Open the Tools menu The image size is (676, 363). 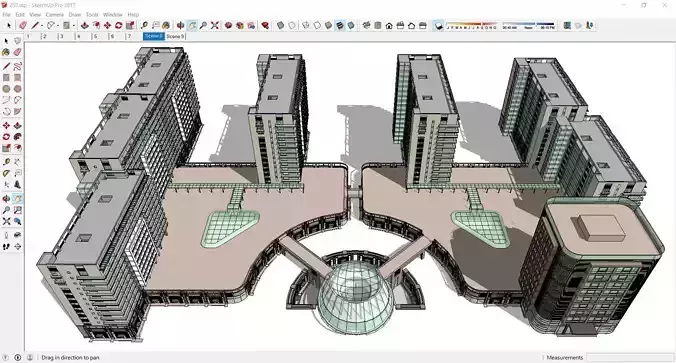point(92,15)
